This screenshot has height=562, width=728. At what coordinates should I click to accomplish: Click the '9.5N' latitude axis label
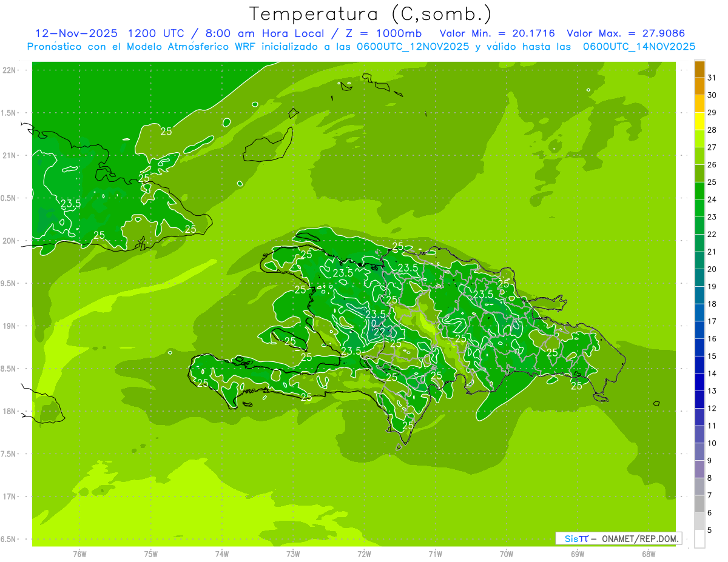pos(9,283)
